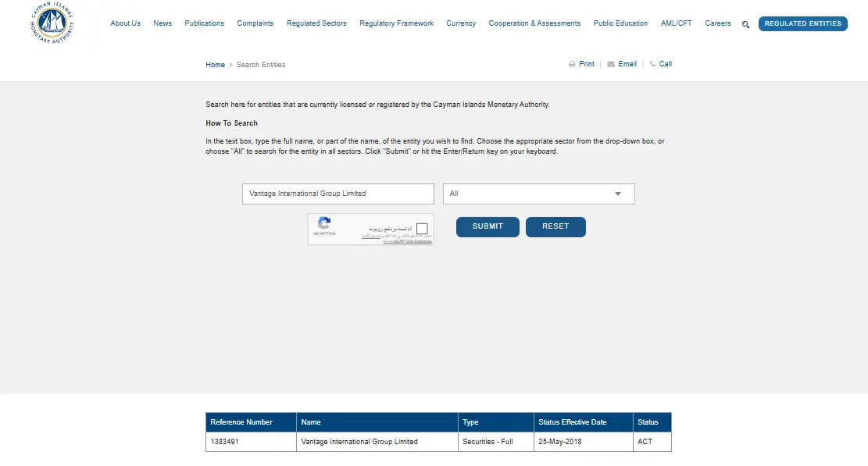Screen dimensions: 868x466
Task: Open the Public Education menu
Action: [620, 23]
